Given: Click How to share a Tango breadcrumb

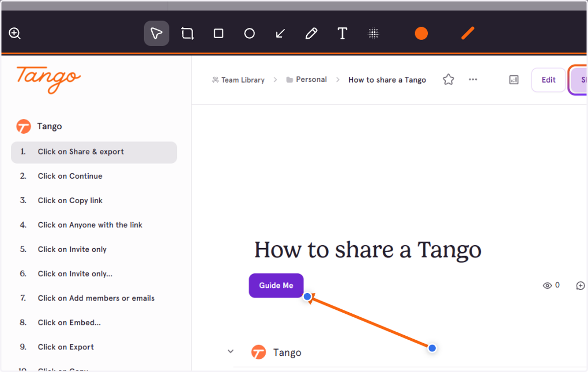Looking at the screenshot, I should coord(387,80).
